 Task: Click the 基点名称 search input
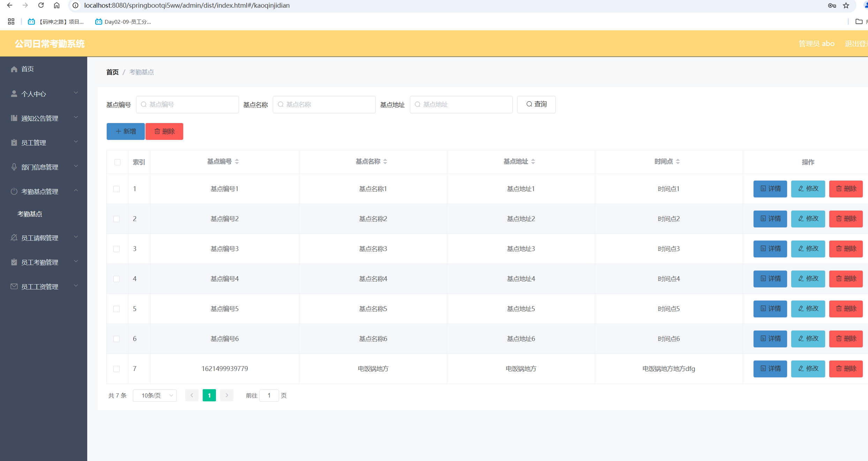[324, 105]
